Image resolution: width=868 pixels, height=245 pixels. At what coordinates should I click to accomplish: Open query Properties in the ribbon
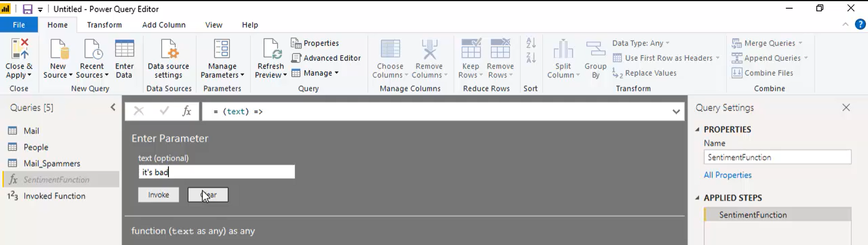coord(315,43)
